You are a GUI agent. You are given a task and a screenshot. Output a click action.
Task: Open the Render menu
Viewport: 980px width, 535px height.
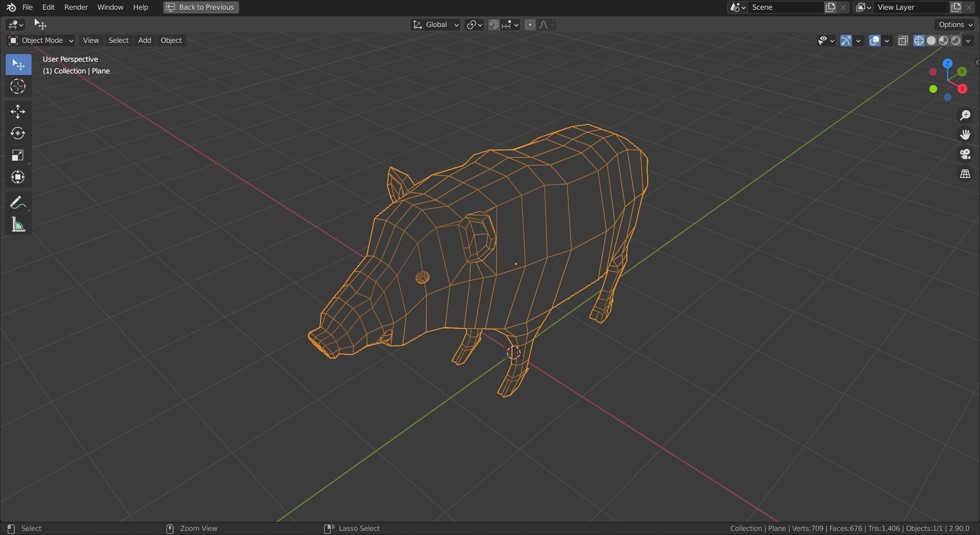pyautogui.click(x=76, y=7)
